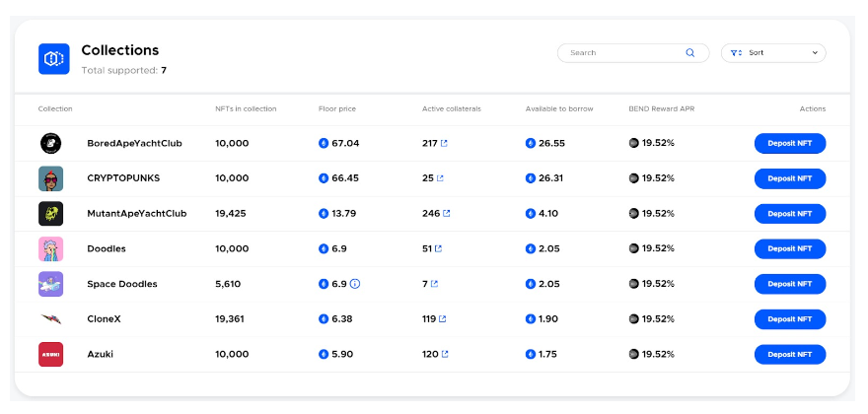
Task: Click the 6.38 floor price value
Action: click(342, 319)
